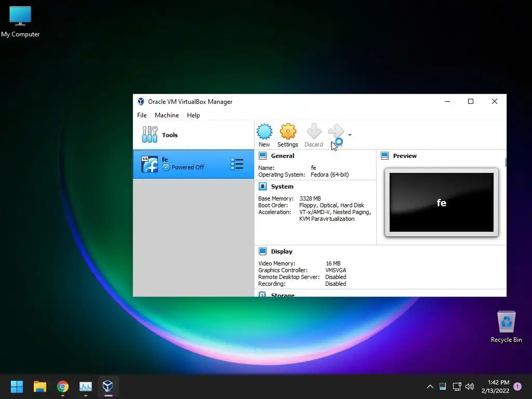
Task: Open Google Chrome from the taskbar
Action: click(x=63, y=387)
